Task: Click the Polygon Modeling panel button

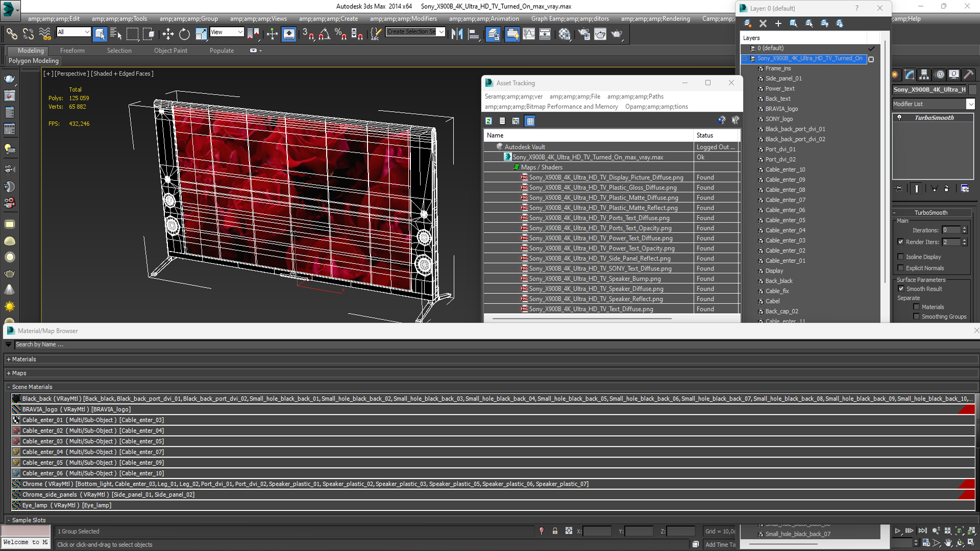Action: (34, 61)
